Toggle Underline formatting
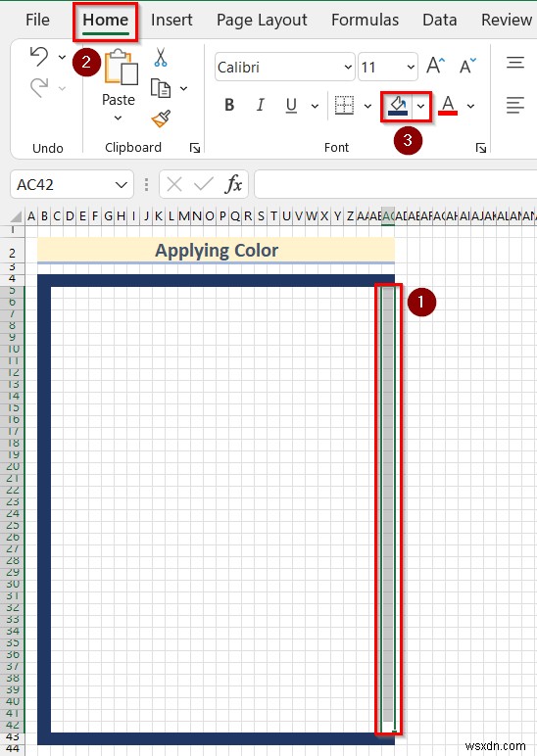Viewport: 537px width, 756px height. coord(291,105)
